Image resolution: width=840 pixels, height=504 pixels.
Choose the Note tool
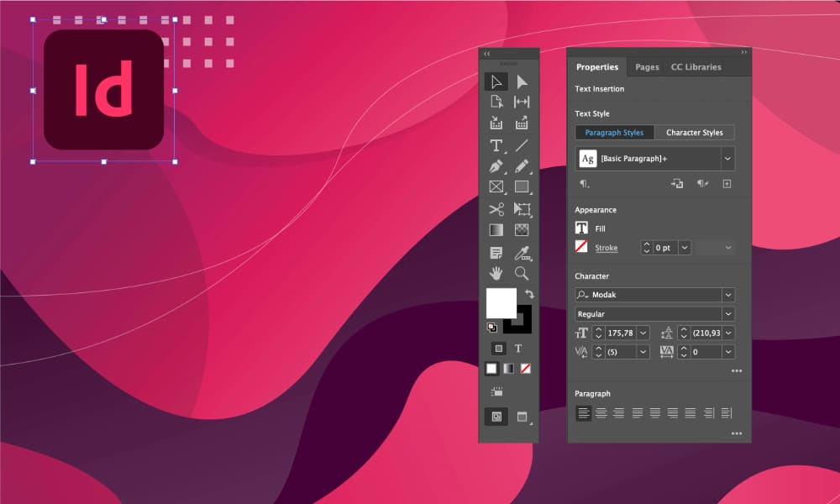point(496,253)
